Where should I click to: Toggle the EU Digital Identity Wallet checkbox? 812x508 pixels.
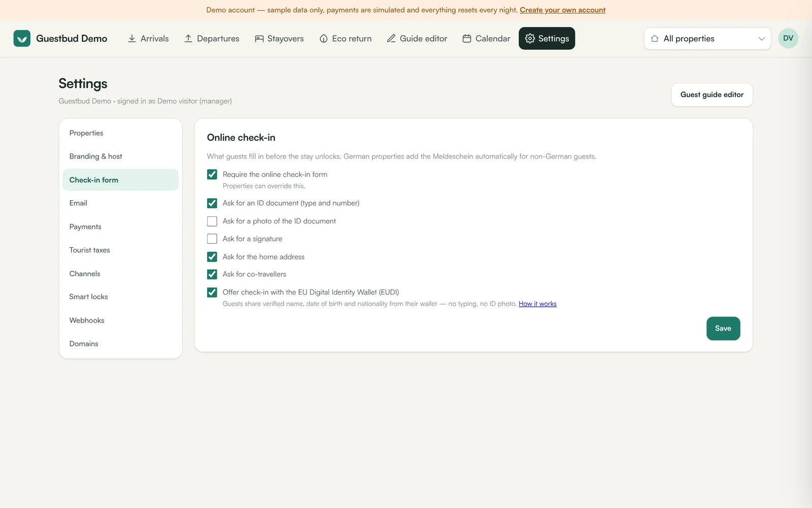(212, 292)
